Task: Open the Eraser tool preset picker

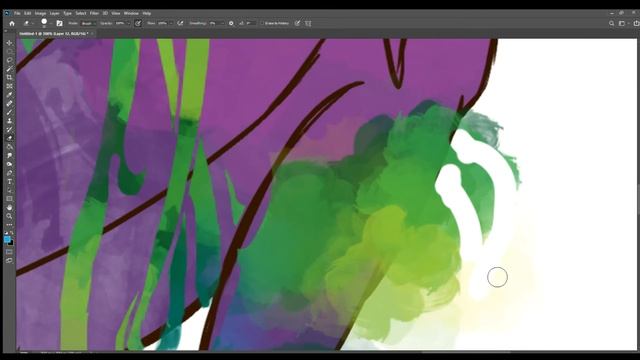Action: (28, 24)
